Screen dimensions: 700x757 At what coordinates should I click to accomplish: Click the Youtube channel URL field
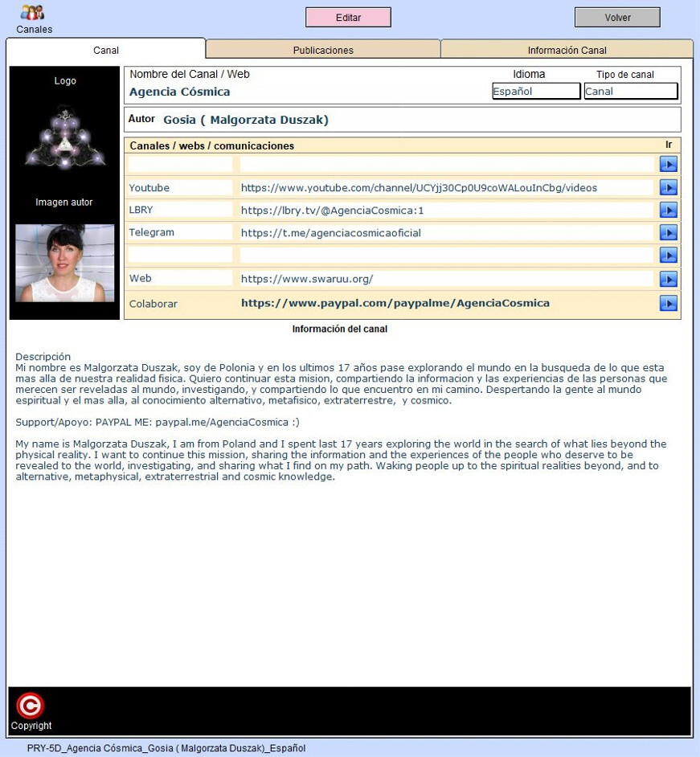click(445, 187)
